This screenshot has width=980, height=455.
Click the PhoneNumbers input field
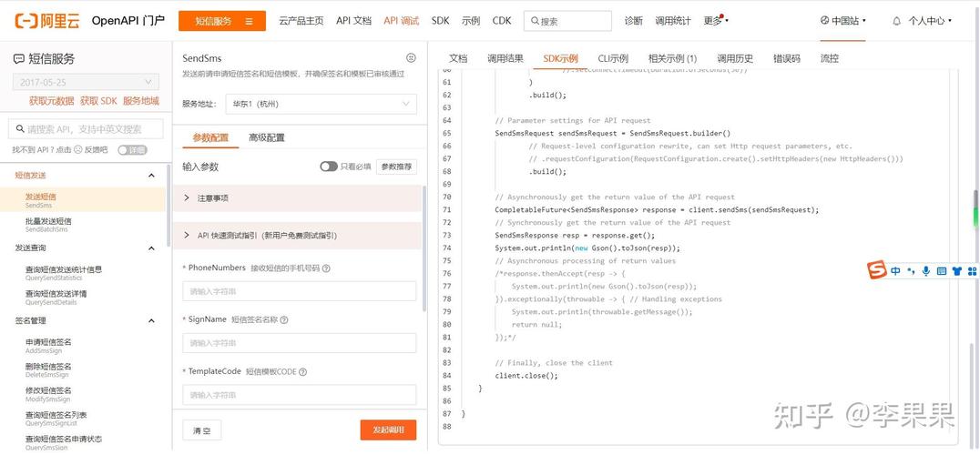300,291
